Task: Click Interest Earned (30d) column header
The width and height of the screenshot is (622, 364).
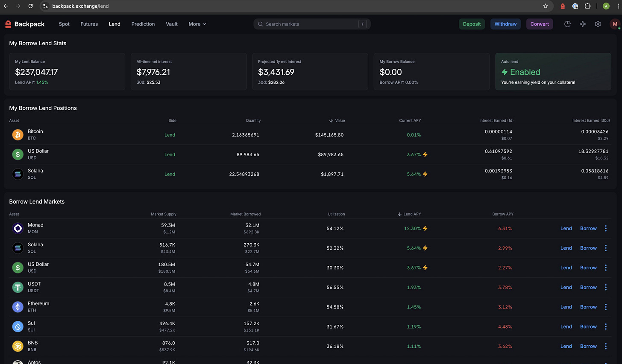Action: pyautogui.click(x=591, y=120)
